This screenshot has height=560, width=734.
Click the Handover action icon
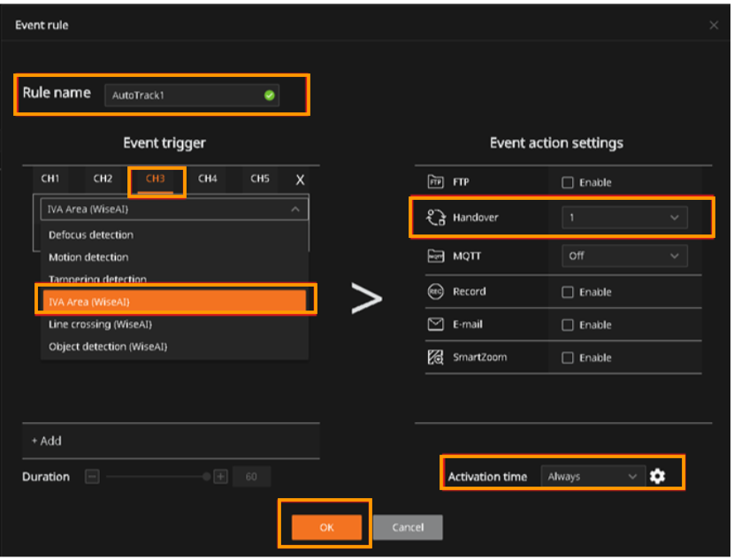435,218
